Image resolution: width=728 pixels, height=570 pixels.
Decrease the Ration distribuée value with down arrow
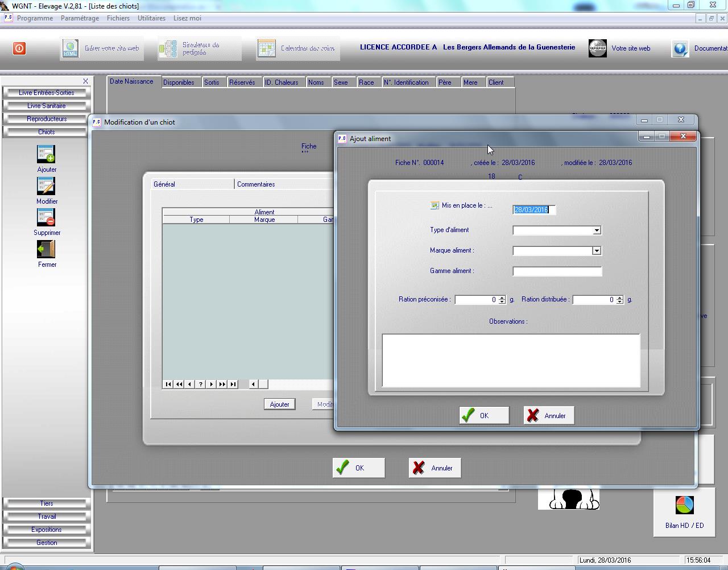pyautogui.click(x=620, y=302)
